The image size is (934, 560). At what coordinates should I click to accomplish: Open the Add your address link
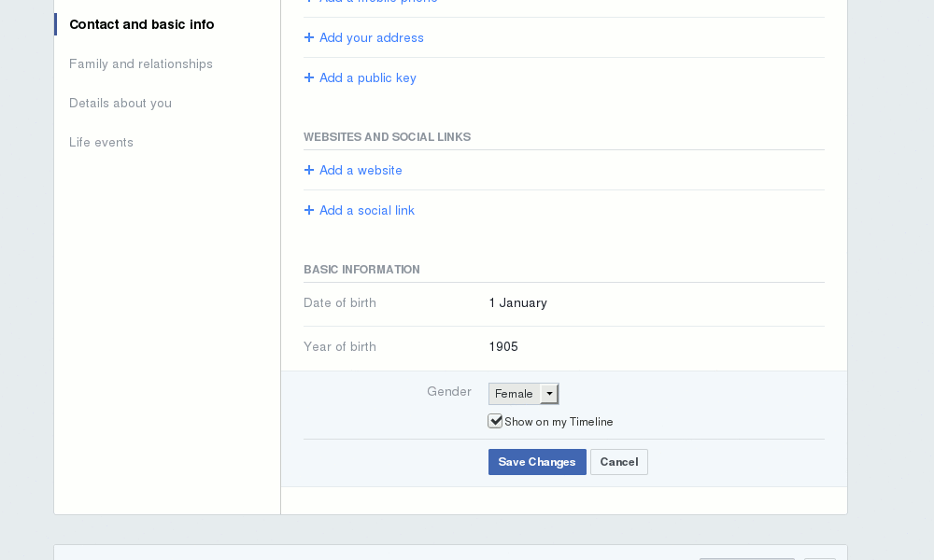click(371, 38)
